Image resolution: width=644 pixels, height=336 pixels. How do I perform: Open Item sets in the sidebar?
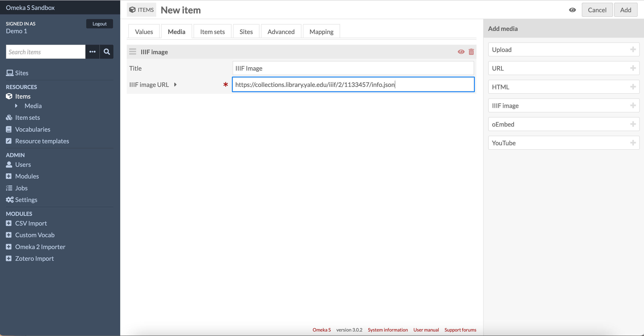pyautogui.click(x=23, y=117)
